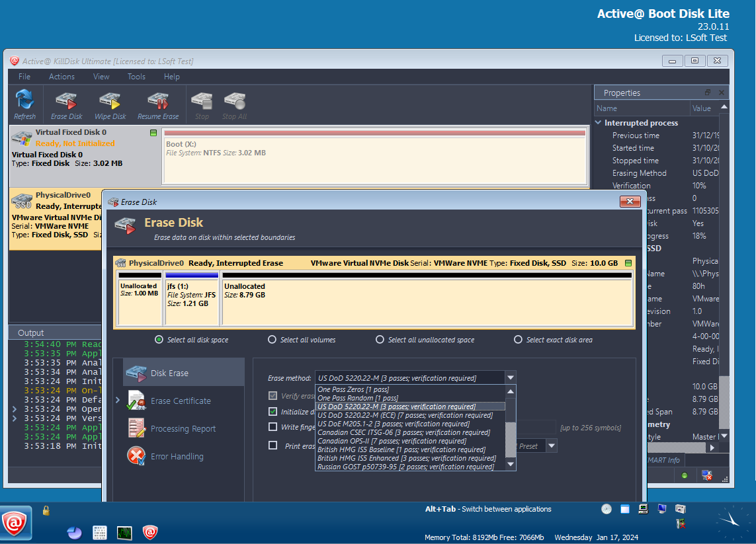This screenshot has width=756, height=544.
Task: Open the Error Handling settings section
Action: point(177,456)
